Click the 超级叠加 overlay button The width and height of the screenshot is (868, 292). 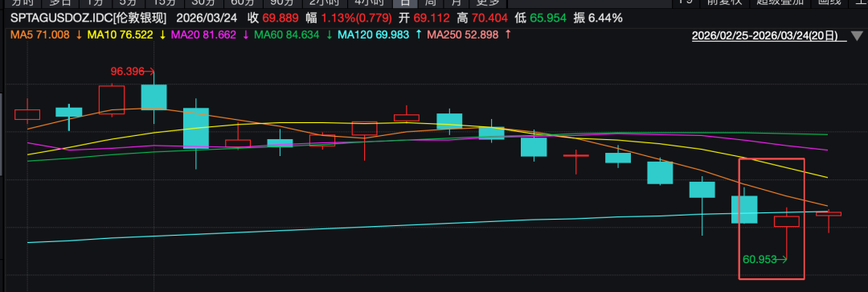click(780, 2)
